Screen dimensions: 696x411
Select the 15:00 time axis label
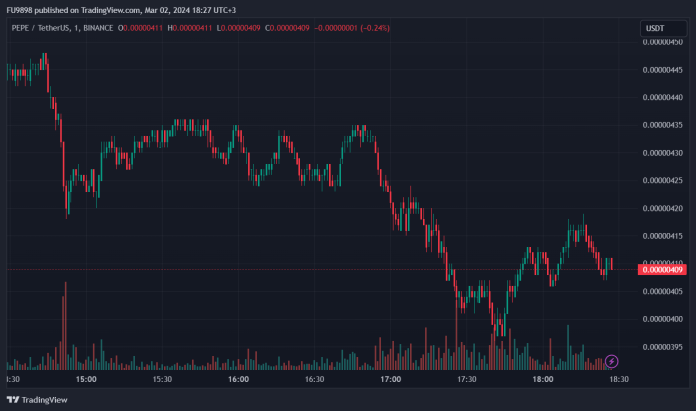coord(86,380)
